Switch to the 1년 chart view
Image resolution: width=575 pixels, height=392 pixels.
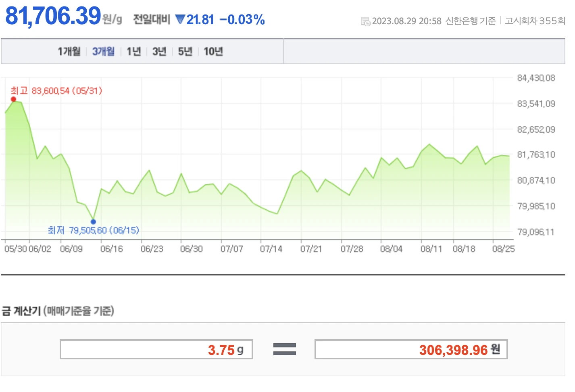[133, 51]
